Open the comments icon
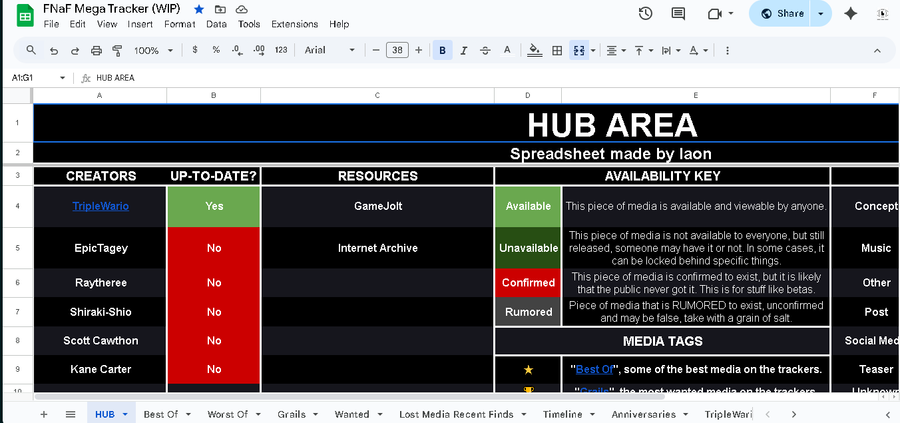The image size is (900, 423). pos(678,13)
